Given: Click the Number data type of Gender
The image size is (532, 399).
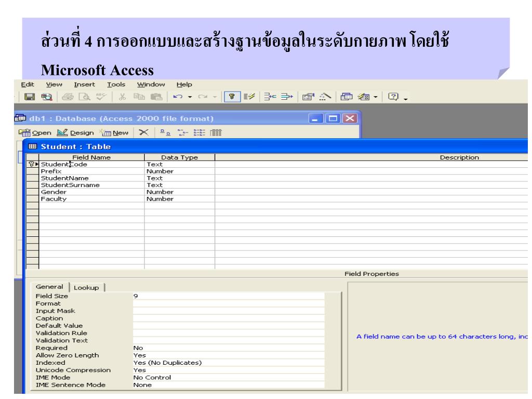Looking at the screenshot, I should coord(179,192).
